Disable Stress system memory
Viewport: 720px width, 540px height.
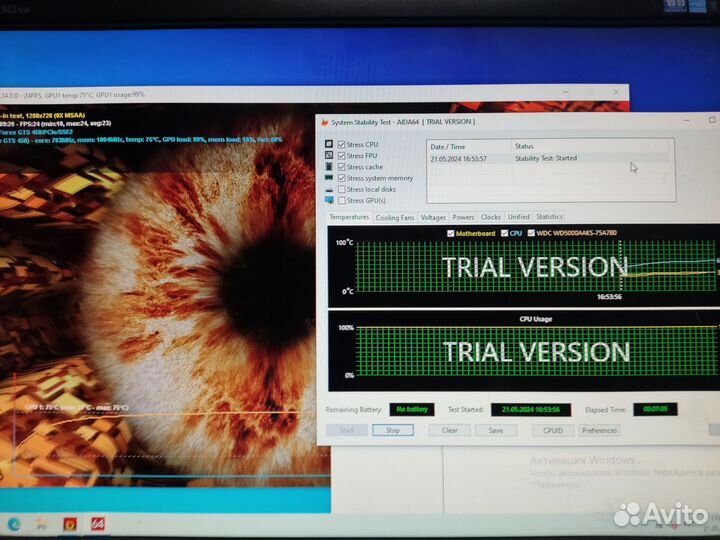342,178
